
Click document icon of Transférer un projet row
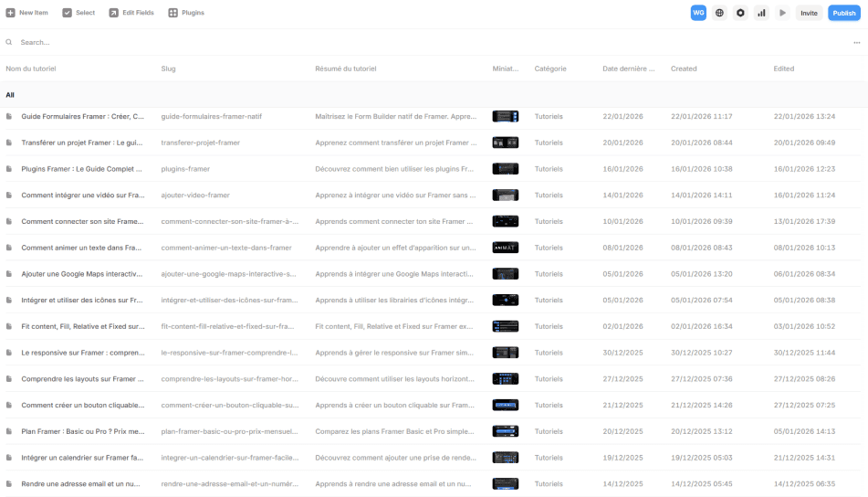(x=9, y=143)
